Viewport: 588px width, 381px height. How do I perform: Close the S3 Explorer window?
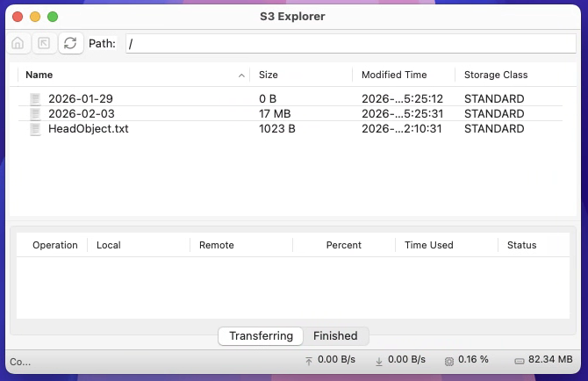[x=18, y=17]
